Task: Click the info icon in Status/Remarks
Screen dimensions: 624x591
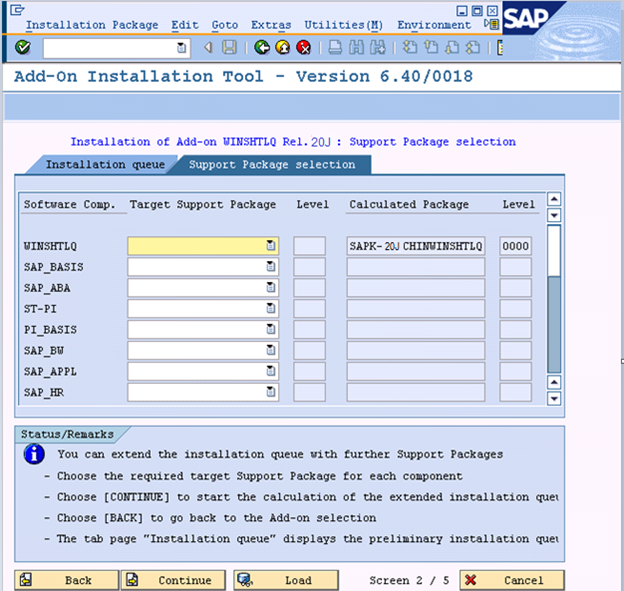Action: 34,454
